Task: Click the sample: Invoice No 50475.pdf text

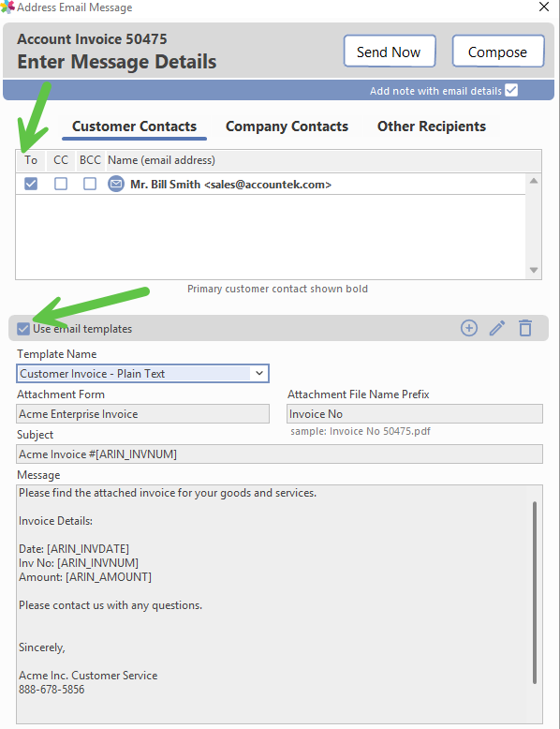Action: pyautogui.click(x=361, y=431)
